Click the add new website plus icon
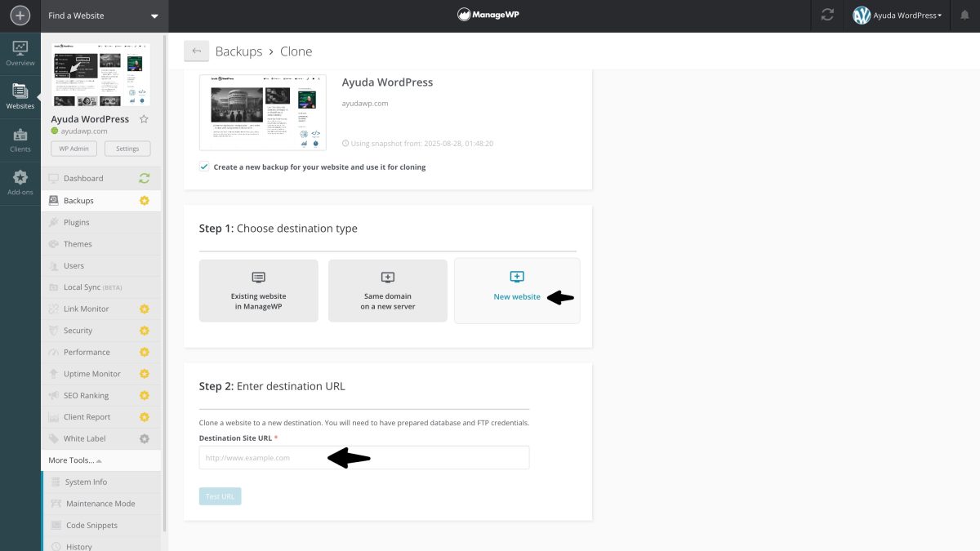Image resolution: width=980 pixels, height=551 pixels. tap(20, 15)
